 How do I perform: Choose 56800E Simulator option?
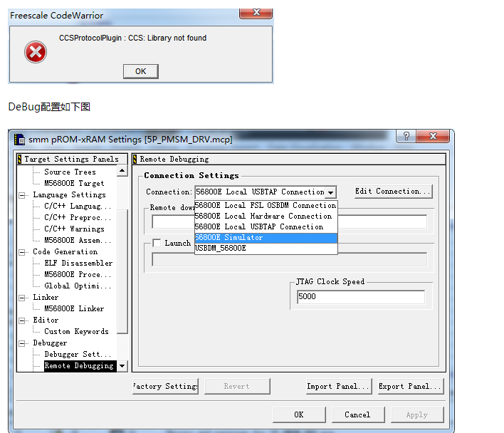266,238
